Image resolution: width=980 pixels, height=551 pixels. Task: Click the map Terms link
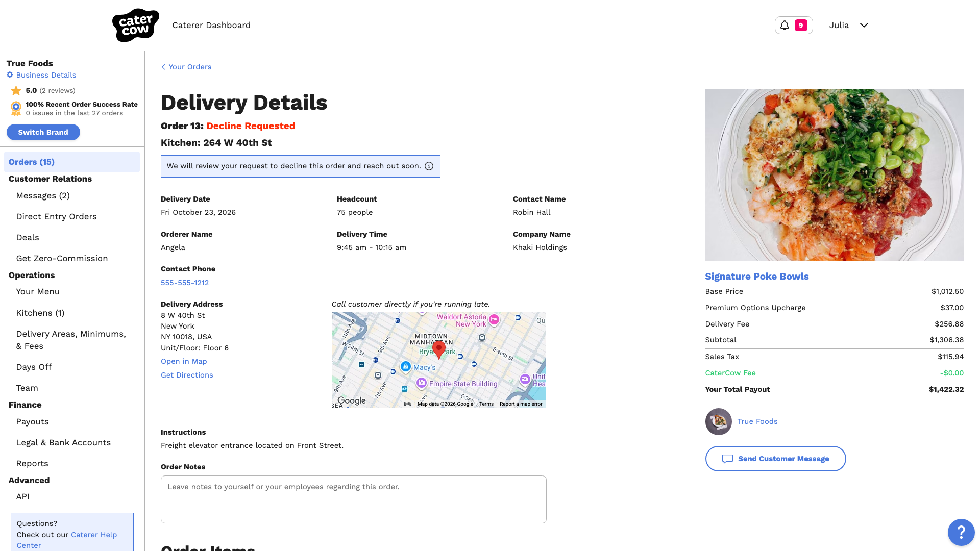point(486,404)
